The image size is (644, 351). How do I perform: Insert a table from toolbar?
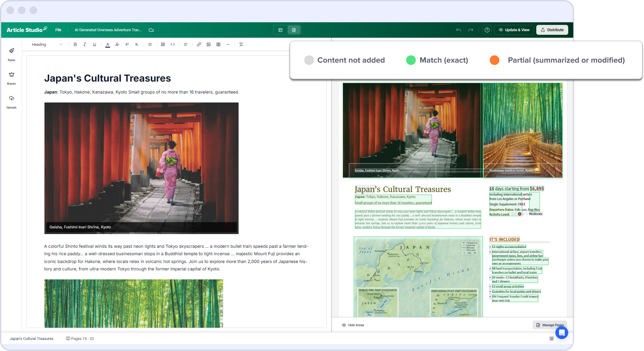(x=218, y=44)
